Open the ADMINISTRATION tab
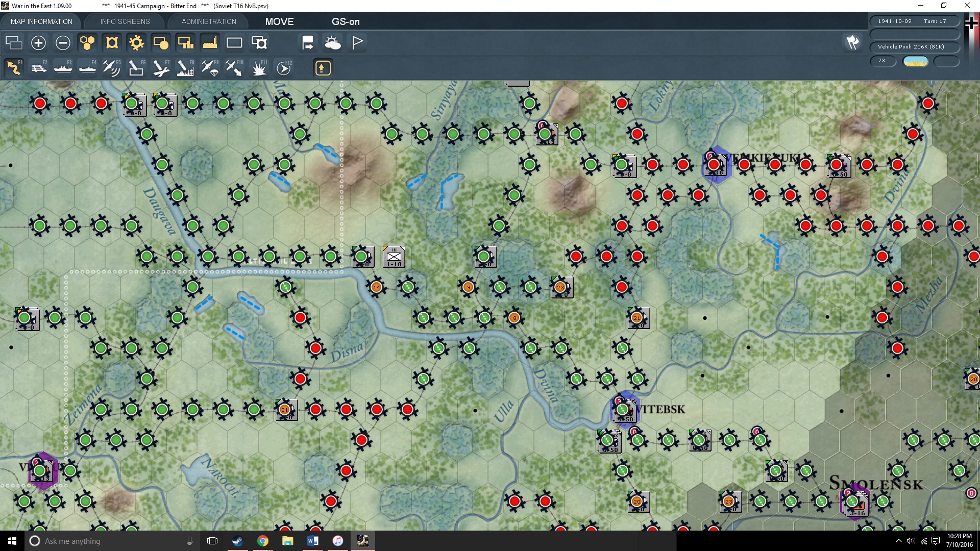This screenshot has width=980, height=551. click(x=209, y=21)
